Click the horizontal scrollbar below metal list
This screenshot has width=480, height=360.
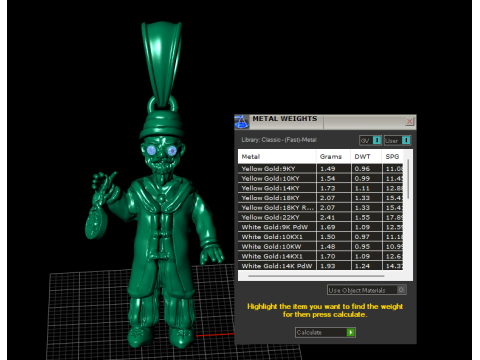(x=316, y=276)
